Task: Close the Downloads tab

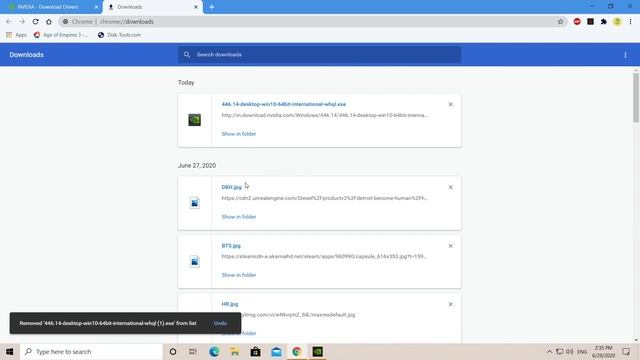Action: click(196, 7)
